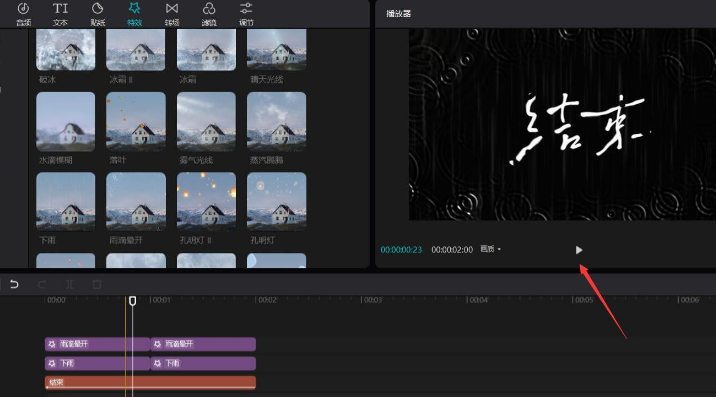This screenshot has height=397, width=716.
Task: Click the 00:03 mark on timeline ruler
Action: point(373,300)
